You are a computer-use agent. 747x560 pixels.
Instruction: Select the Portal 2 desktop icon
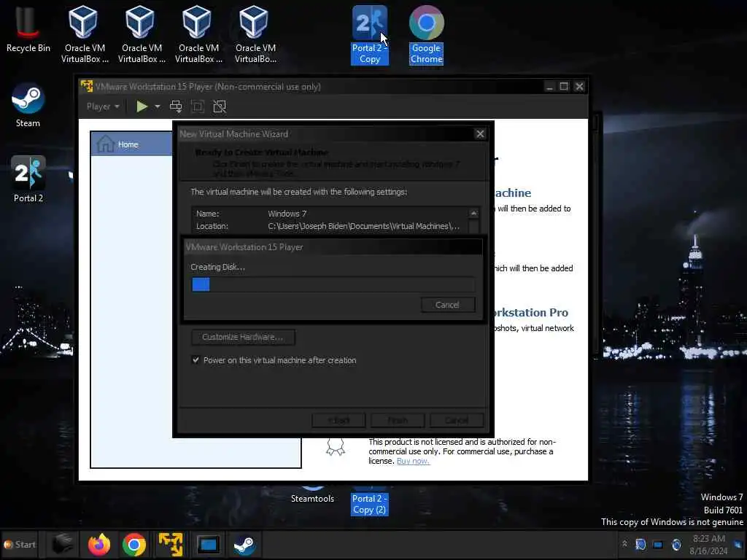pos(28,179)
